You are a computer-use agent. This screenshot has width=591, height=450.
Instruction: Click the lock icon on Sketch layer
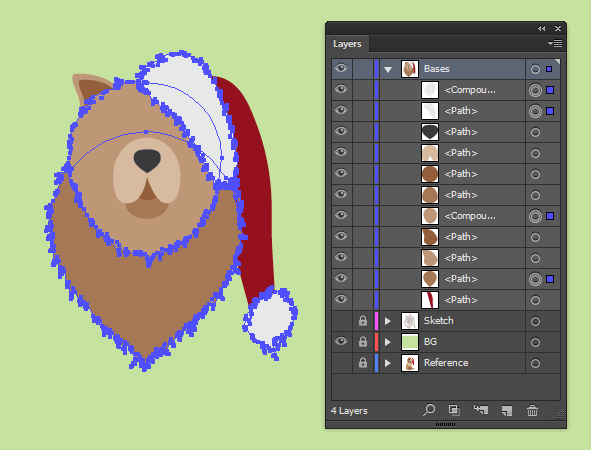coord(363,321)
